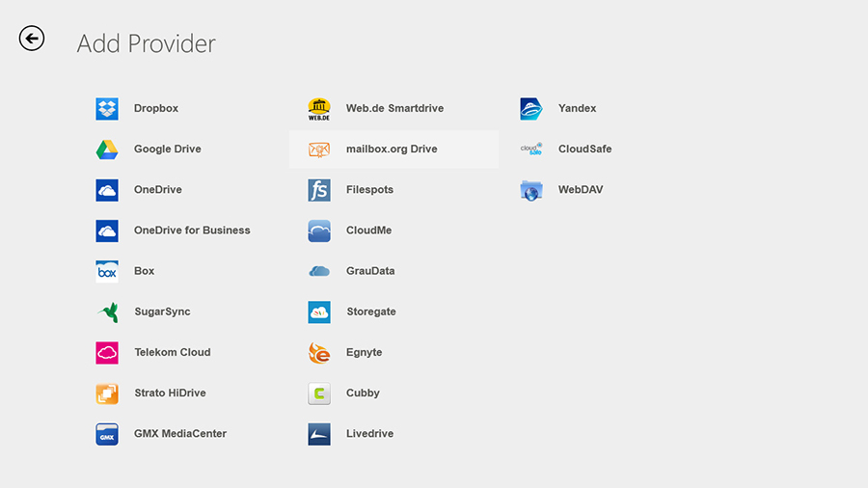
Task: Click the OneDrive for Business icon
Action: pyautogui.click(x=107, y=230)
